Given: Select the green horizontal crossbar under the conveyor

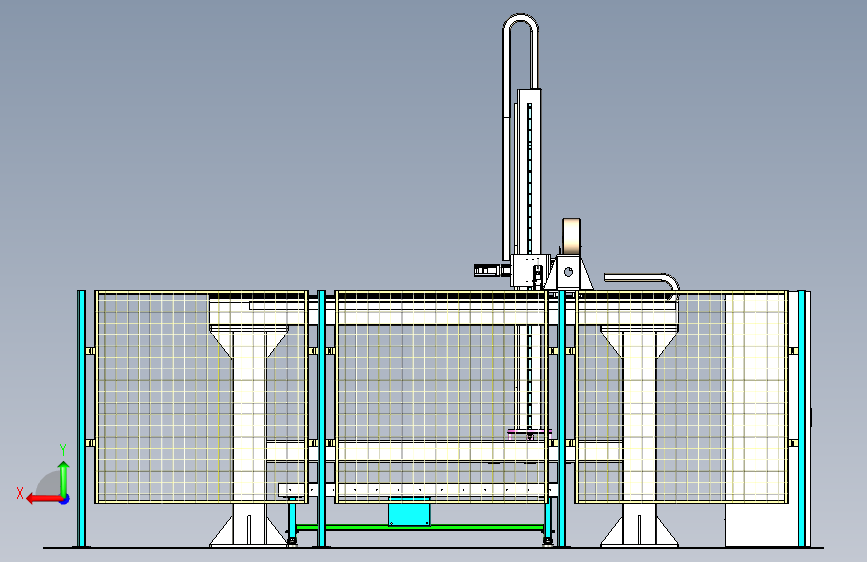Looking at the screenshot, I should coord(420,528).
